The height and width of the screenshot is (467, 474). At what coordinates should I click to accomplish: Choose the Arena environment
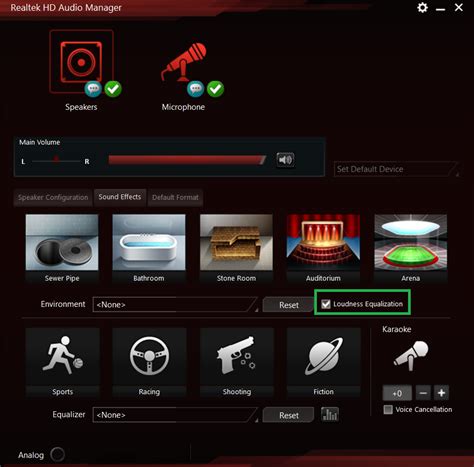tap(411, 248)
